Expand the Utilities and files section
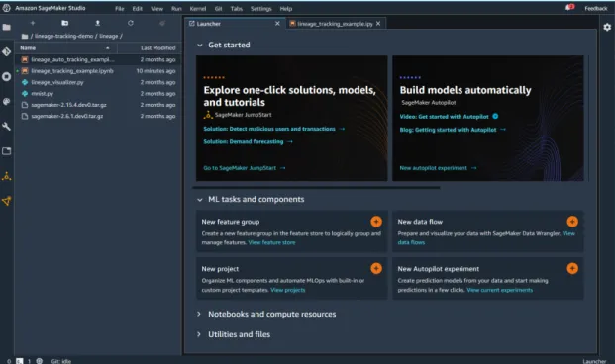The image size is (615, 364). click(199, 334)
